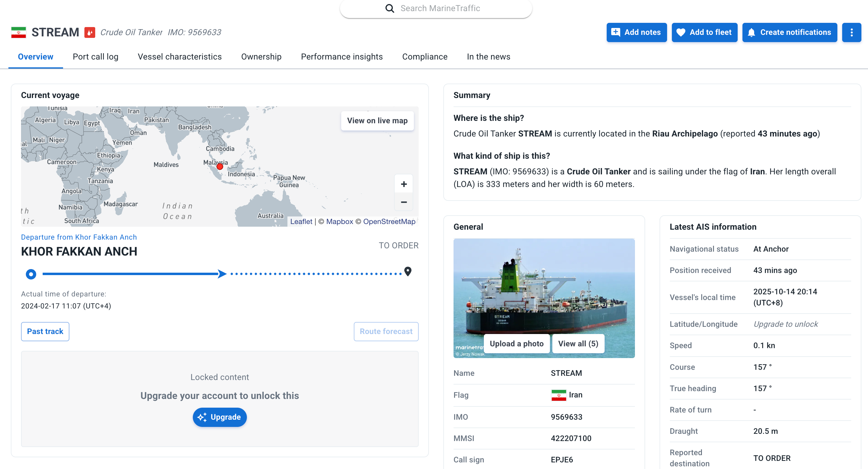Click the voyage progress arrow

(x=222, y=274)
